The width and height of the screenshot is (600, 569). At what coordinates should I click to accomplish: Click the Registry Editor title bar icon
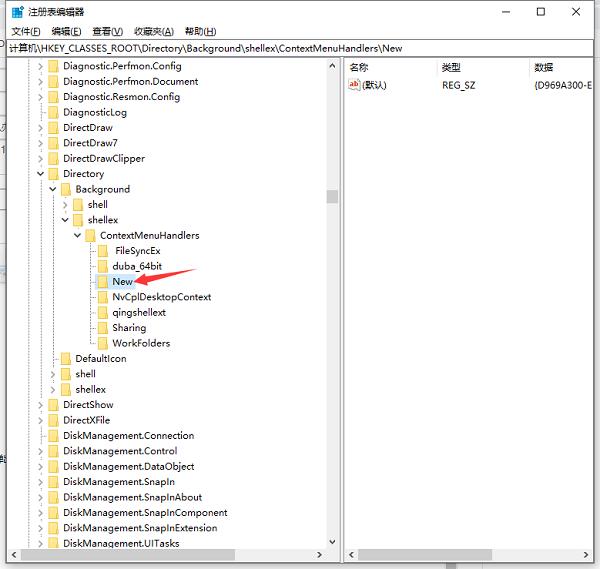(18, 12)
